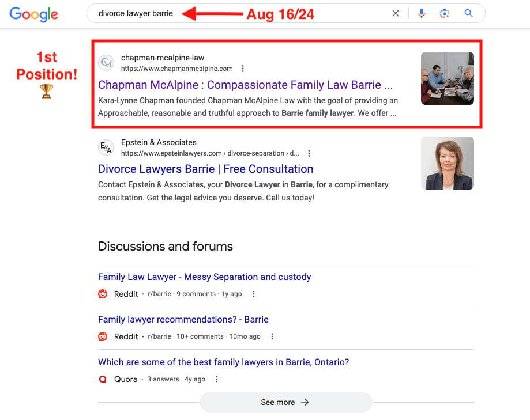530x420 pixels.
Task: Open options menu for Messy Separation Reddit post
Action: pyautogui.click(x=253, y=294)
